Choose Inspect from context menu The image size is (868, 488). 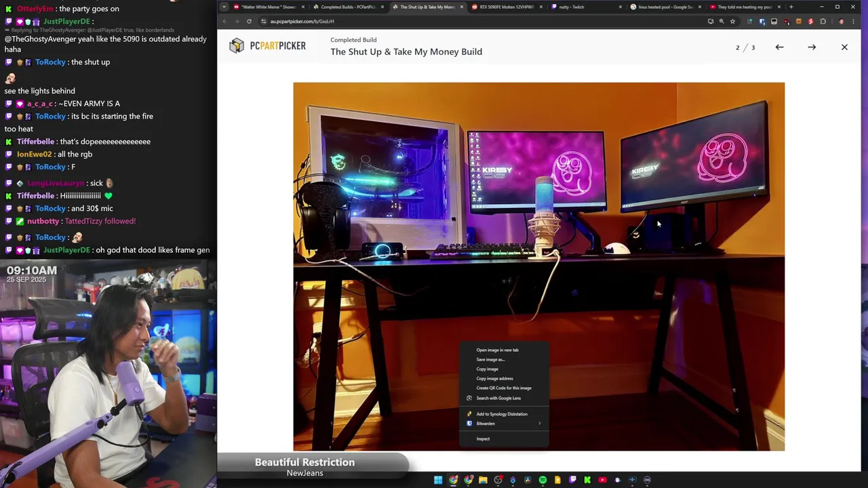pyautogui.click(x=504, y=439)
